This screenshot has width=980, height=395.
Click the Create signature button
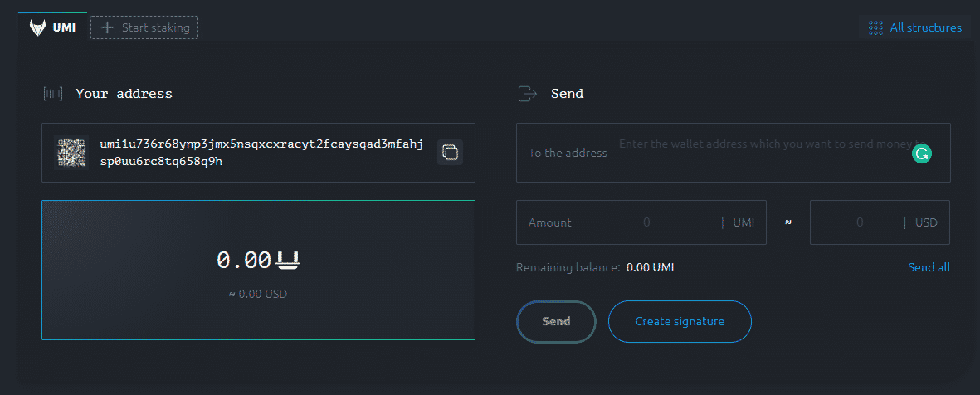(x=680, y=321)
